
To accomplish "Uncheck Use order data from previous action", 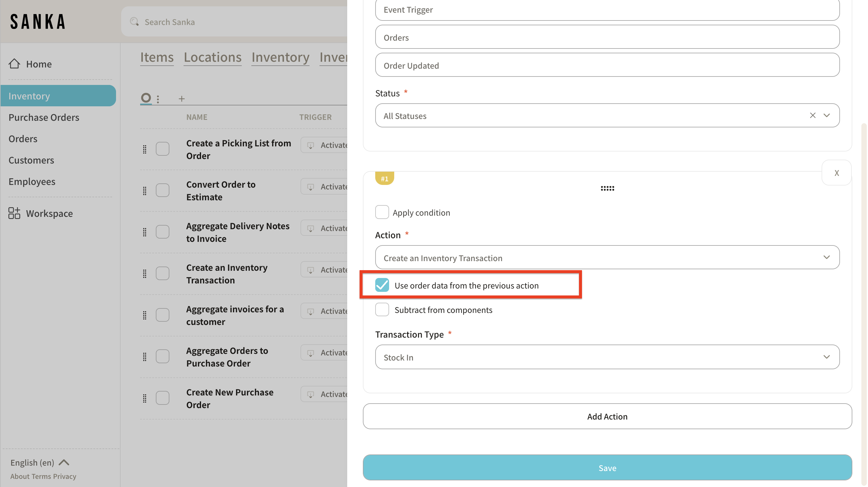I will coord(382,285).
